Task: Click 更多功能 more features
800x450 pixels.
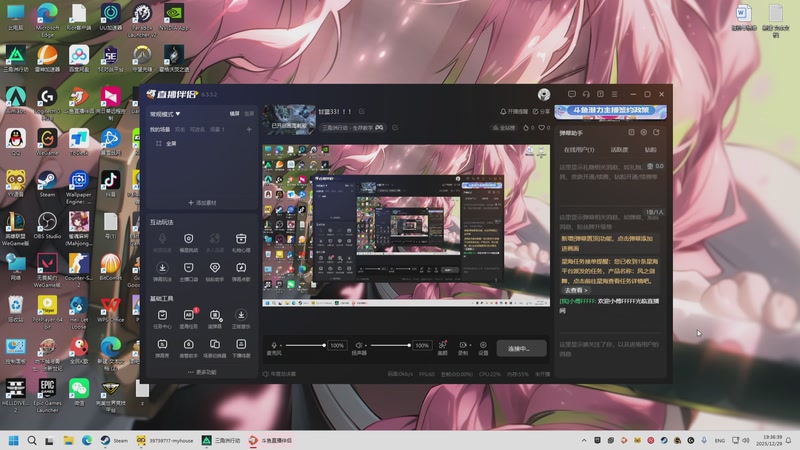Action: coord(202,372)
